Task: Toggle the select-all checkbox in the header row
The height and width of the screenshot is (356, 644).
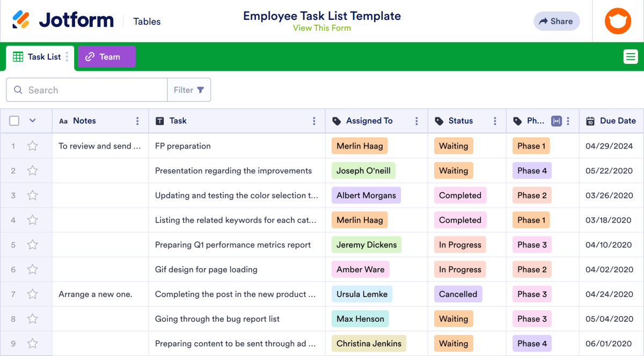Action: [x=14, y=121]
